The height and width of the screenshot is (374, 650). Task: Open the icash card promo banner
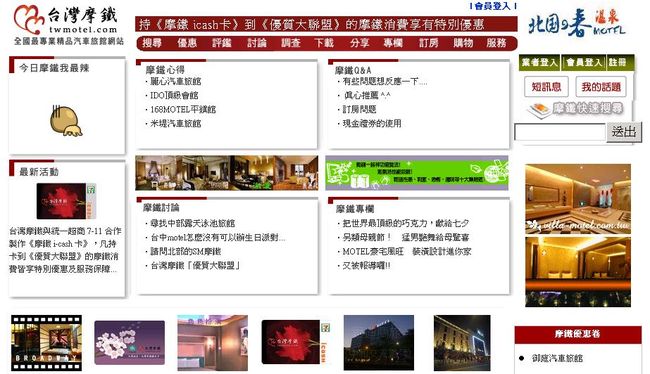[x=326, y=24]
